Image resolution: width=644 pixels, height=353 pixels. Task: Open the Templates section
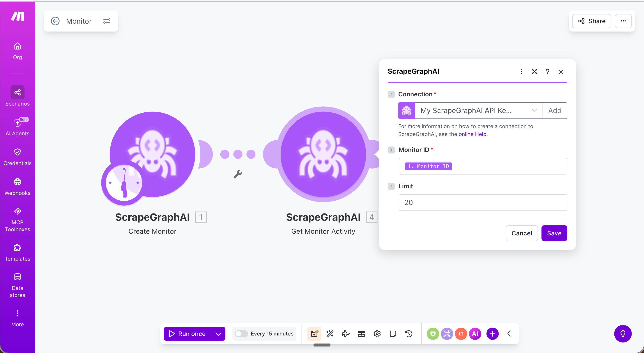pyautogui.click(x=17, y=252)
